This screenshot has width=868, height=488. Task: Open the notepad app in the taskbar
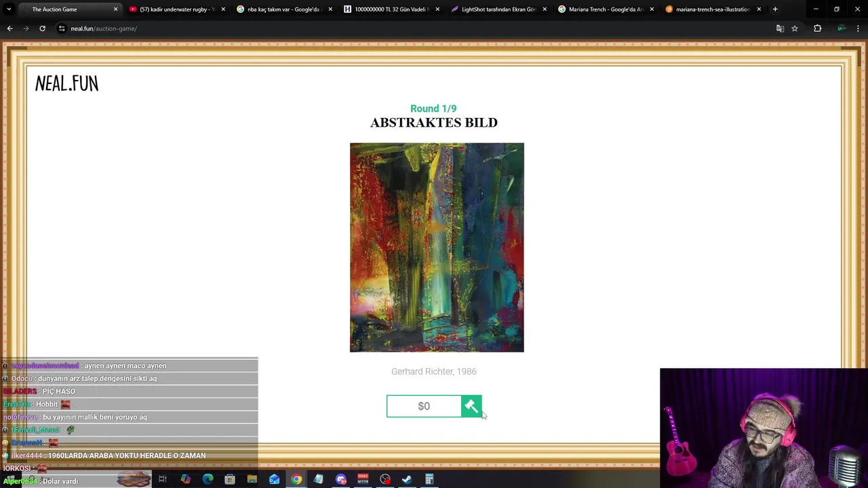click(x=318, y=479)
